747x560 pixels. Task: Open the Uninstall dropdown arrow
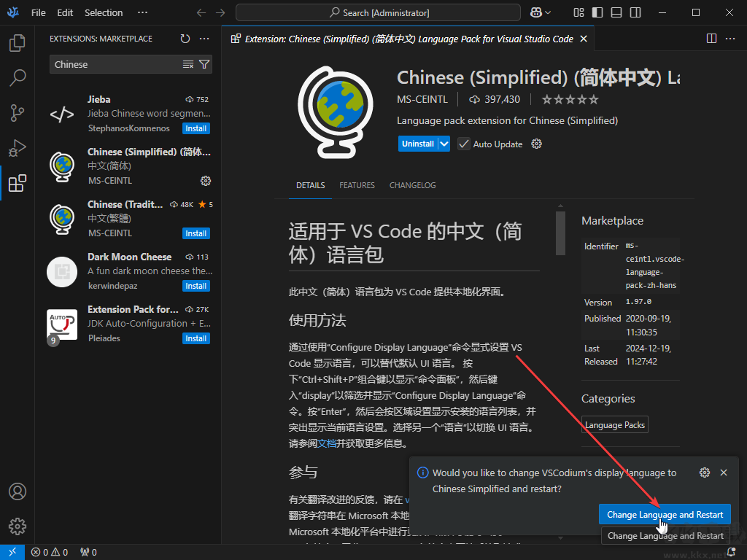coord(443,144)
